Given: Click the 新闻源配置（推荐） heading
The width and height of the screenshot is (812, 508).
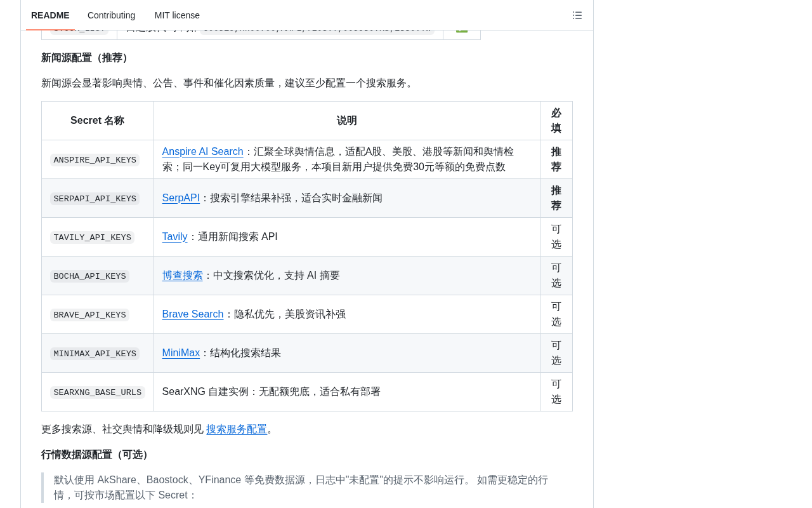Looking at the screenshot, I should 87,58.
